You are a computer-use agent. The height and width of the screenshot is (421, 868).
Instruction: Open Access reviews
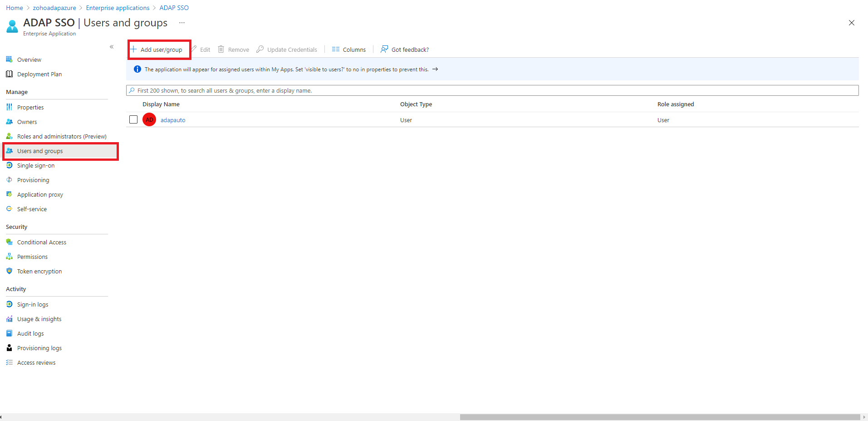click(36, 362)
